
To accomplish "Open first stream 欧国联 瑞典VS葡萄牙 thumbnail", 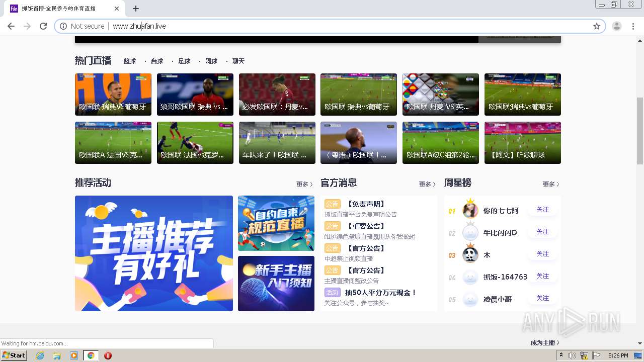I will (x=113, y=95).
